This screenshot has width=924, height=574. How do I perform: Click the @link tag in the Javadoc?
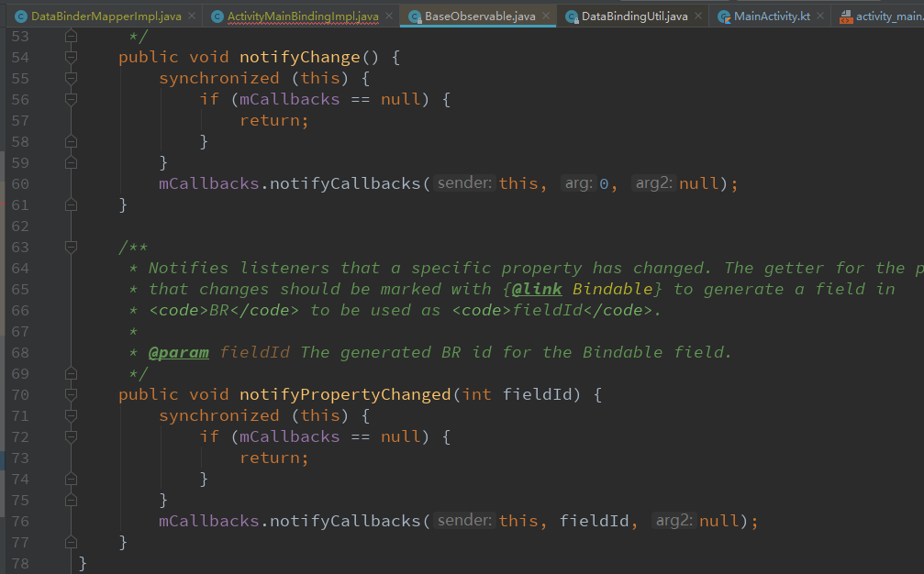(536, 289)
